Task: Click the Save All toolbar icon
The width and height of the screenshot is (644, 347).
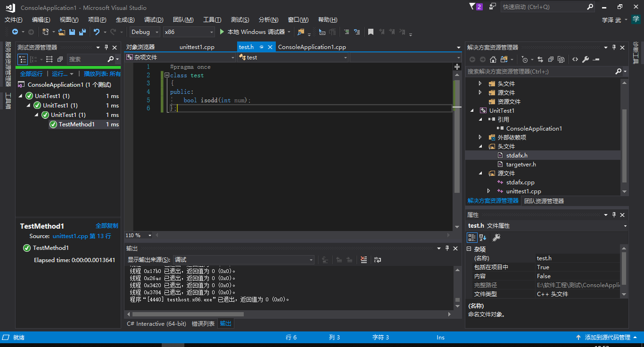Action: pos(83,32)
